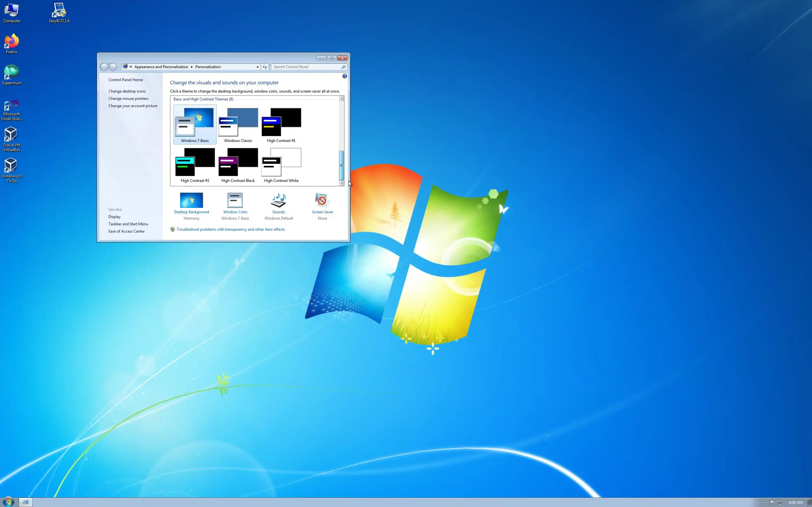
Task: Open the Window Color icon
Action: [x=235, y=201]
